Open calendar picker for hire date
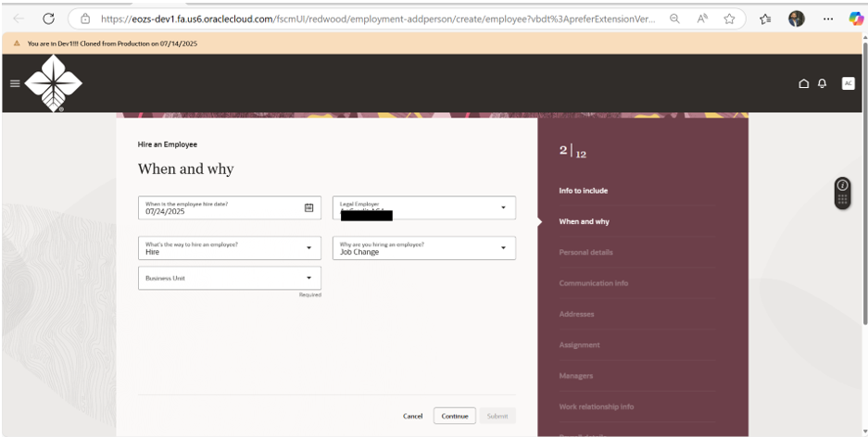The width and height of the screenshot is (868, 437). coord(308,207)
